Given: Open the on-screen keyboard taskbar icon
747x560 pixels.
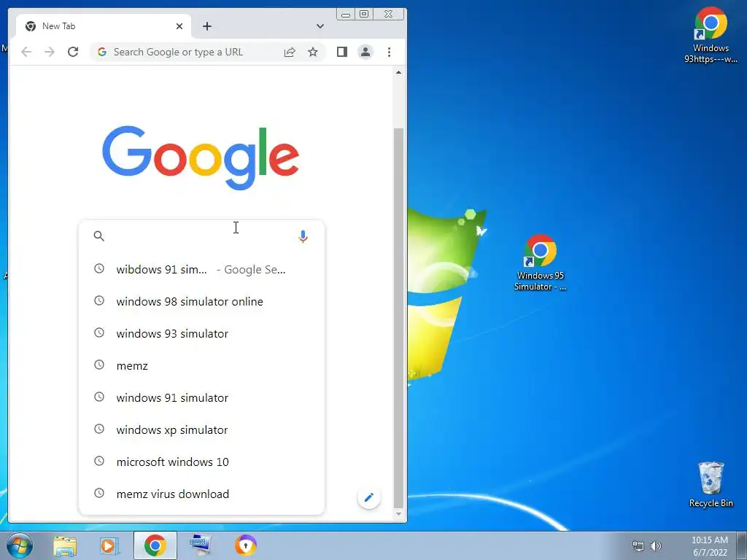Looking at the screenshot, I should [x=200, y=545].
